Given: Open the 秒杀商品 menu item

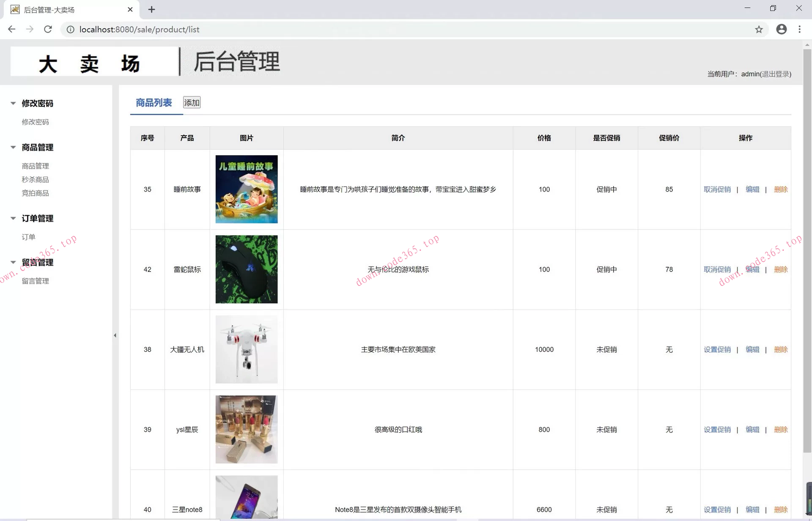Looking at the screenshot, I should [x=35, y=179].
